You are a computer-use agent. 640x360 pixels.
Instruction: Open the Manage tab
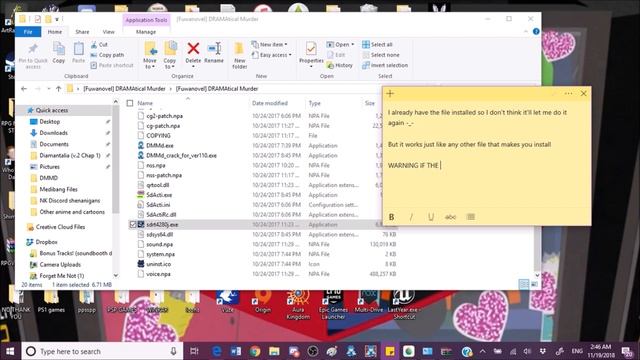pyautogui.click(x=146, y=31)
